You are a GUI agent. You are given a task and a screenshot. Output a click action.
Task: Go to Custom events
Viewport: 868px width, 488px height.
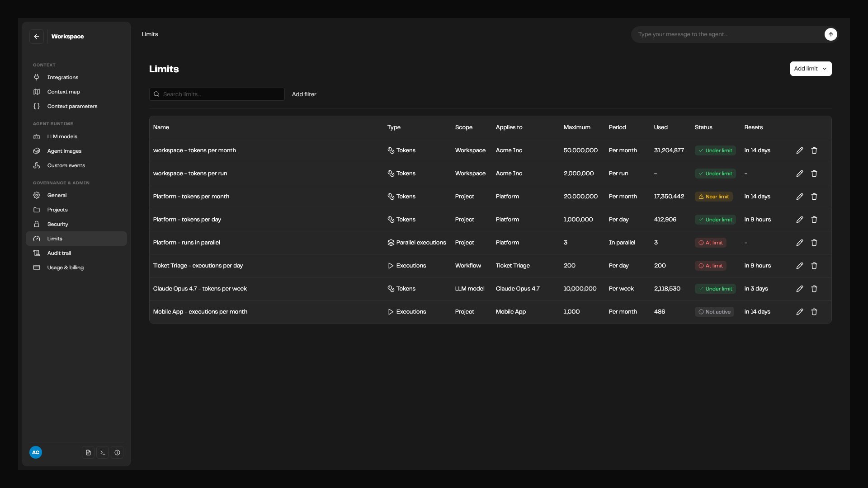tap(76, 165)
